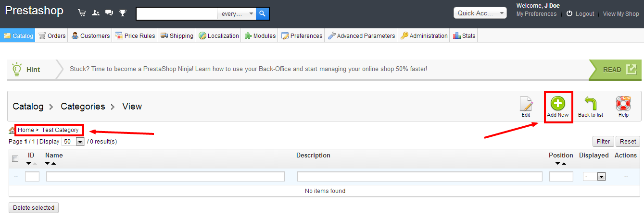Sort Name column ascending arrow
Image resolution: width=644 pixels, height=217 pixels.
pyautogui.click(x=53, y=164)
